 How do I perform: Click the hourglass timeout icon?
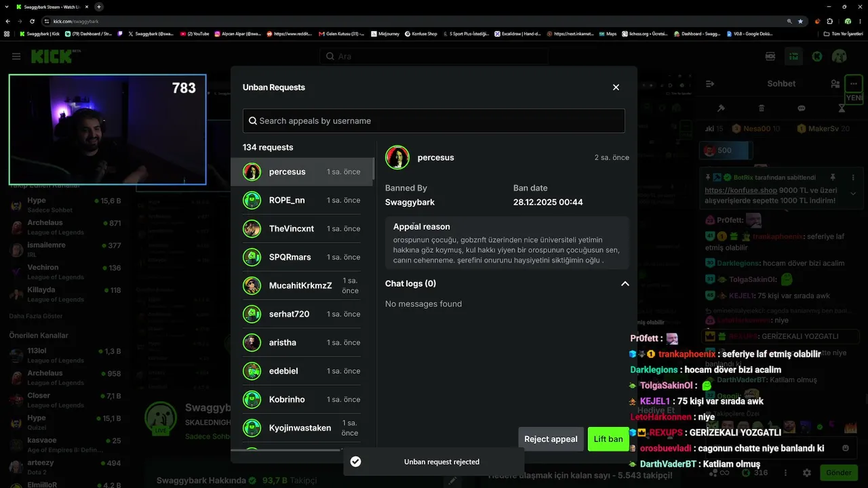click(x=842, y=108)
